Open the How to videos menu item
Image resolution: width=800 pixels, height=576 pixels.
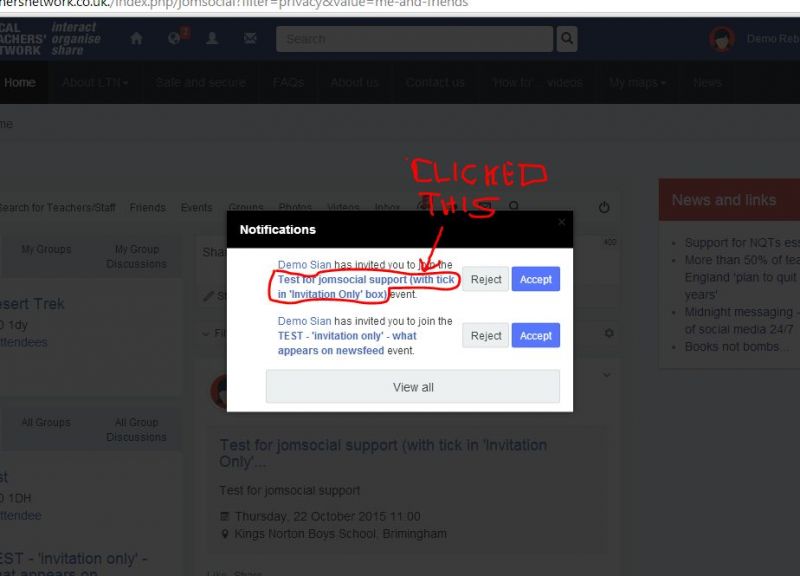tap(538, 83)
